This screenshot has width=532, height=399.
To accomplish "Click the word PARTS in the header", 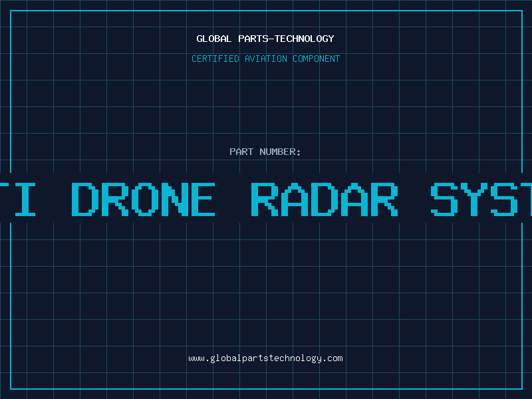I will [254, 39].
